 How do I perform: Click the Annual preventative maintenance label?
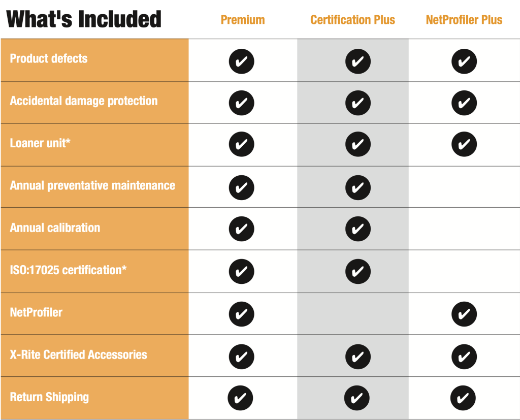pos(92,185)
